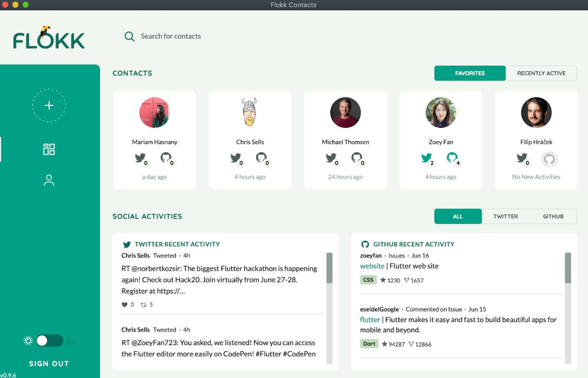
Task: Click Michael Thomsen's Twitter icon
Action: click(x=331, y=158)
